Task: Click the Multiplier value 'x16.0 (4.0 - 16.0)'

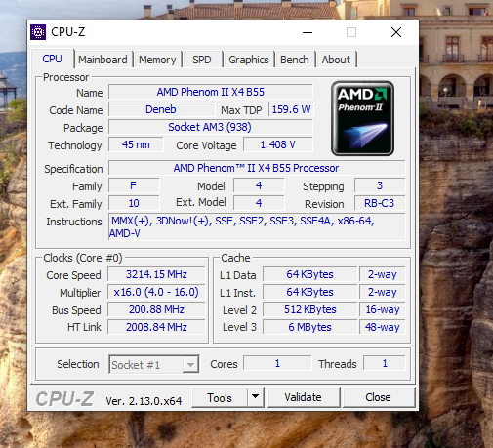Action: click(156, 292)
